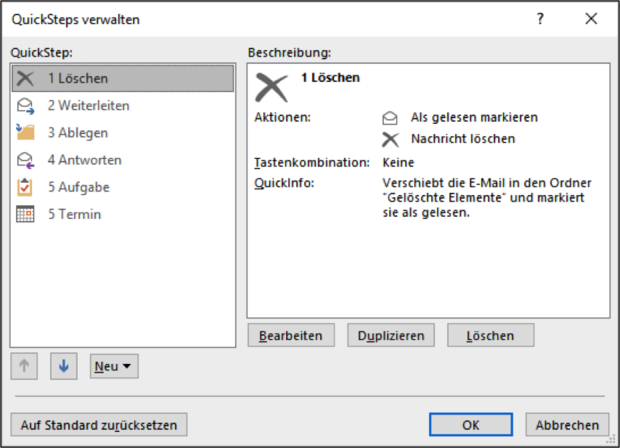Screen dimensions: 620x448
Task: Click the Duplizieren button
Action: tap(391, 335)
